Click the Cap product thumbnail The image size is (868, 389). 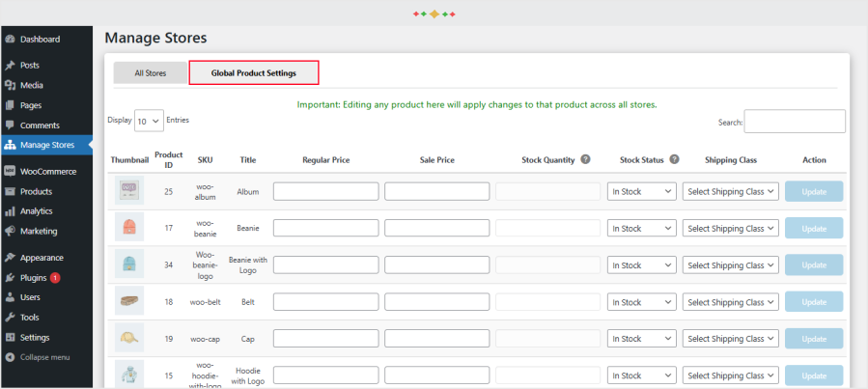click(x=129, y=338)
